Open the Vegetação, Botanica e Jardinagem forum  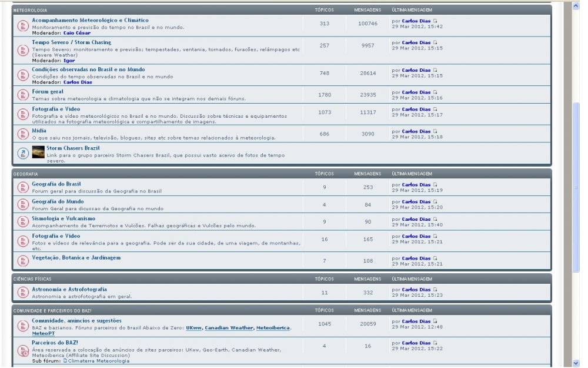(76, 258)
